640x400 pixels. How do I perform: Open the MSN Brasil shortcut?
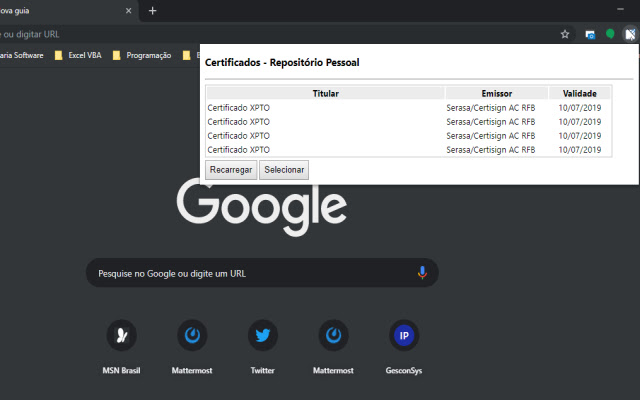point(121,336)
